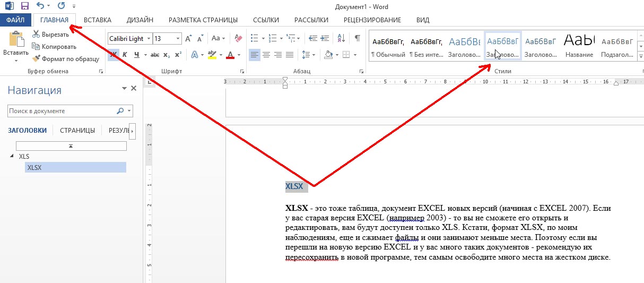Apply the Название style

(579, 46)
